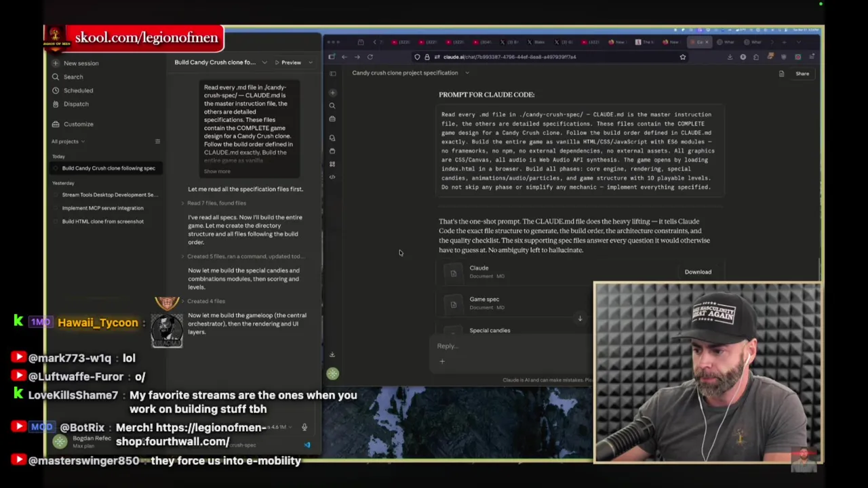Click the browser back arrow
This screenshot has height=488, width=868.
point(344,57)
